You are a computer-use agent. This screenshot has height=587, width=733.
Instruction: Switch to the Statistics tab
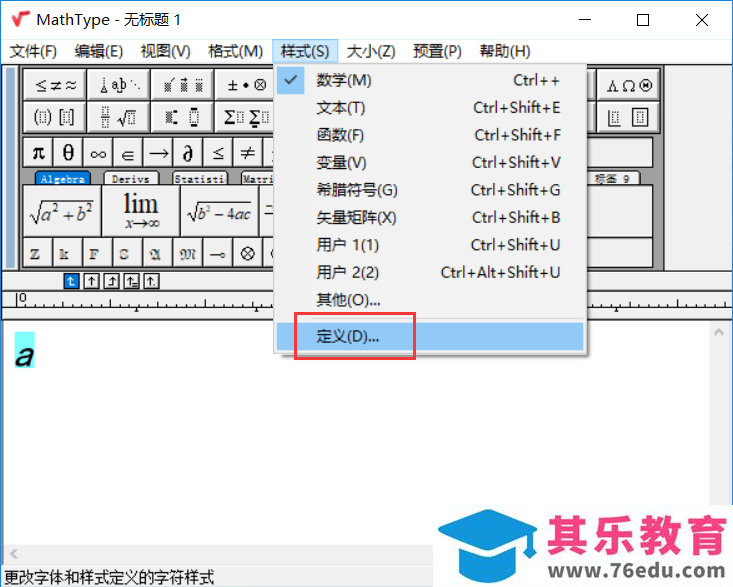[x=200, y=179]
